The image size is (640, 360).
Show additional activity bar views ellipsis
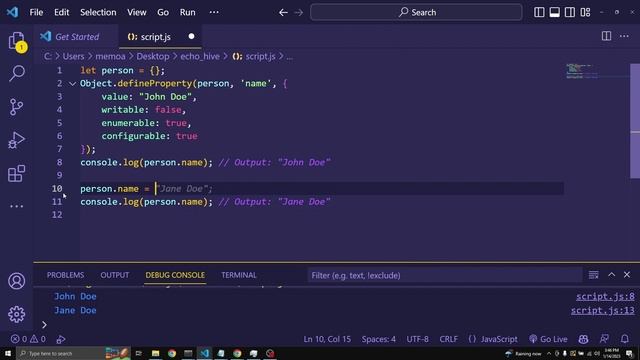point(17,206)
